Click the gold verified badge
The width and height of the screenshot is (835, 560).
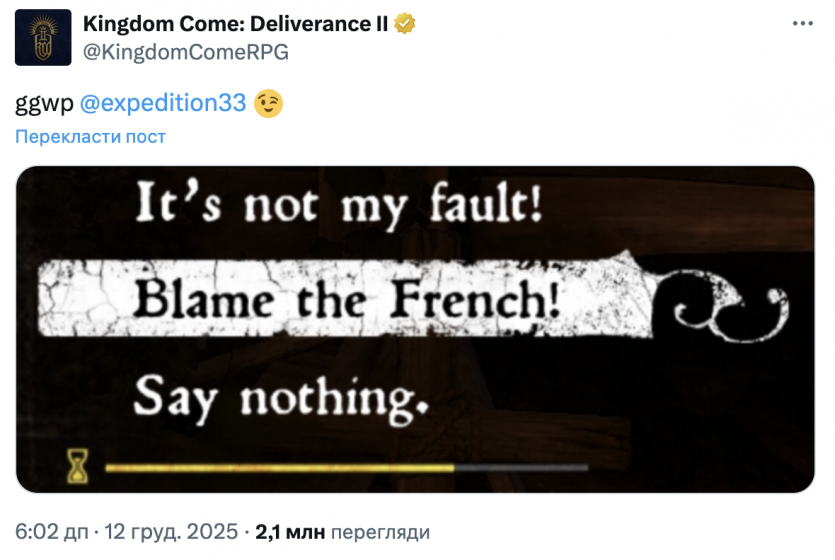pyautogui.click(x=404, y=25)
